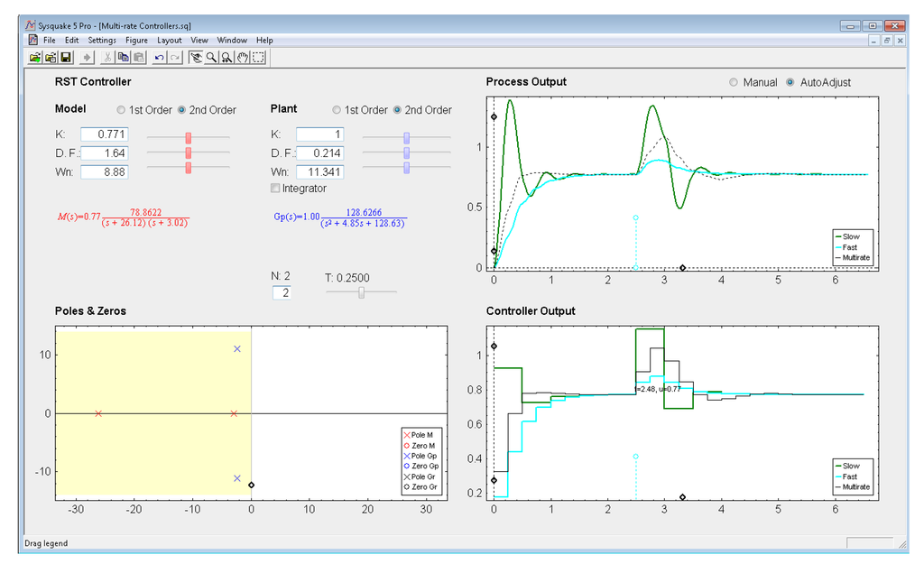Click the Model K slider handle
This screenshot has width=924, height=564.
pyautogui.click(x=189, y=137)
